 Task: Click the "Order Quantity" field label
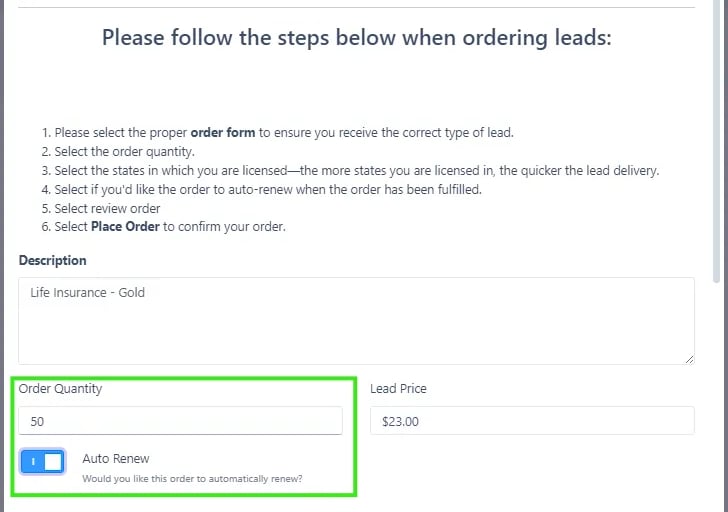tap(60, 388)
